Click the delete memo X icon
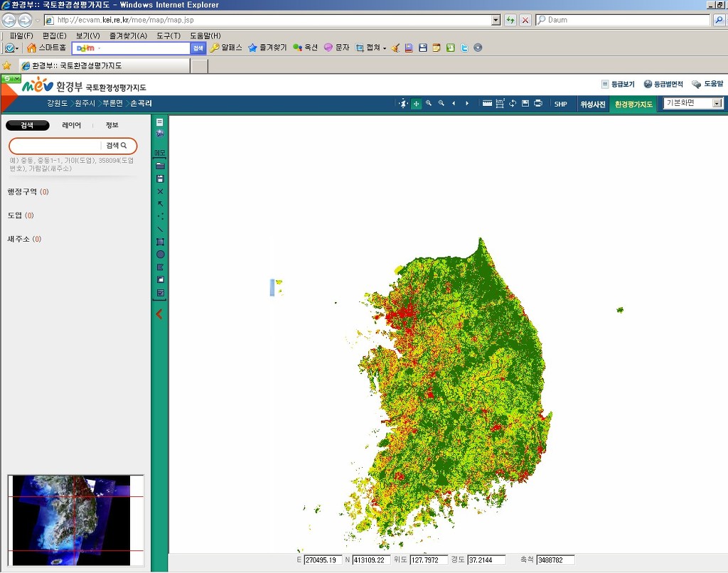This screenshot has width=728, height=573. pos(160,191)
